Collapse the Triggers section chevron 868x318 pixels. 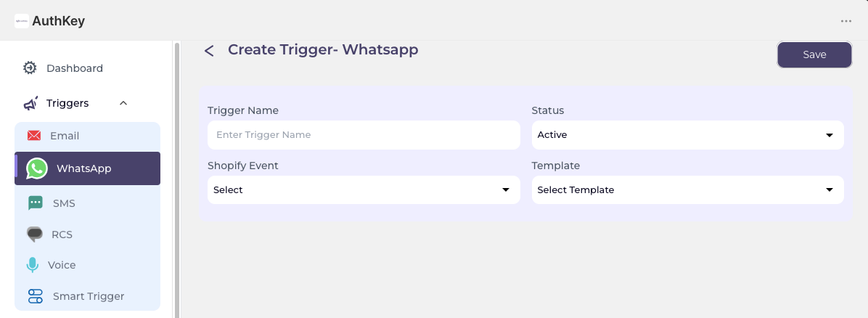pos(123,103)
